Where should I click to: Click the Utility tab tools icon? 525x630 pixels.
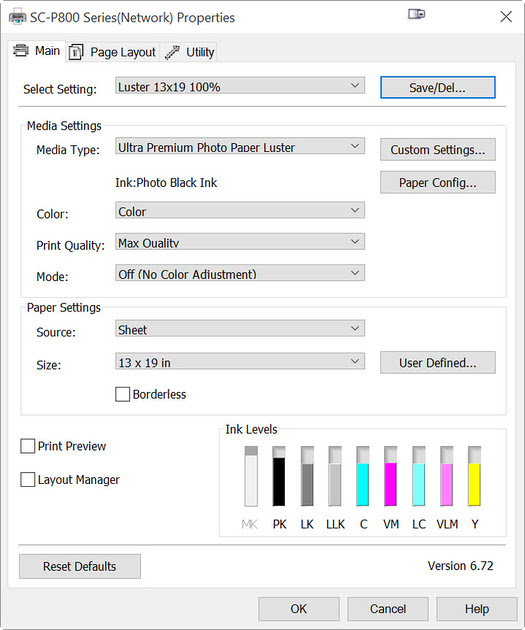click(x=172, y=52)
